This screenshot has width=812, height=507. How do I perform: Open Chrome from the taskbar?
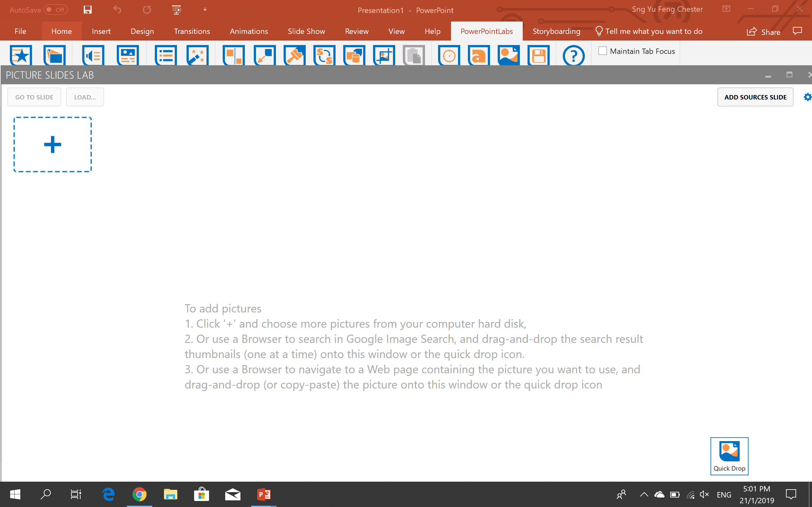(140, 494)
